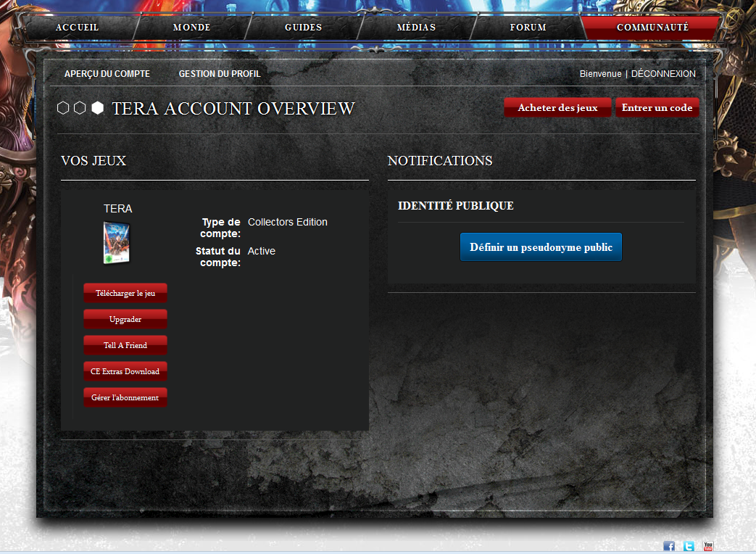Open the Facebook icon link
The width and height of the screenshot is (756, 554).
pyautogui.click(x=669, y=546)
